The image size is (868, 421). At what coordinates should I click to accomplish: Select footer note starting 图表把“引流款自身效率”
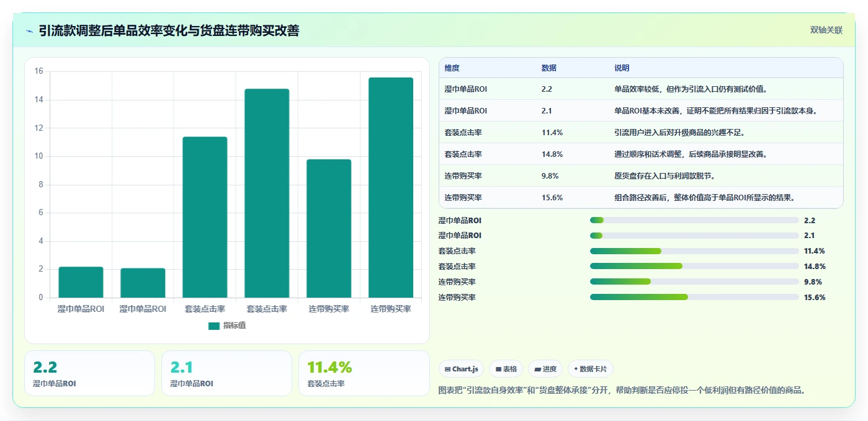coord(622,390)
